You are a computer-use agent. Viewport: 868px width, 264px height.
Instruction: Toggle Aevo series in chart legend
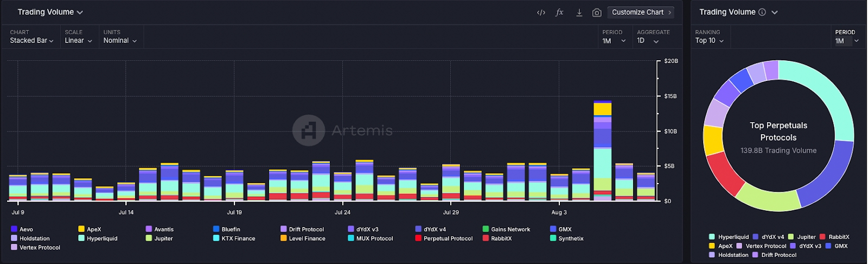[22, 229]
